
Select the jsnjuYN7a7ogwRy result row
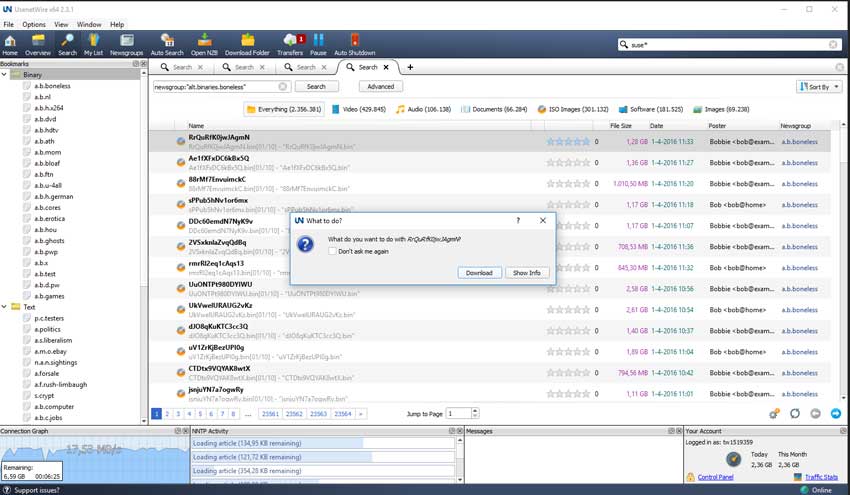490,394
